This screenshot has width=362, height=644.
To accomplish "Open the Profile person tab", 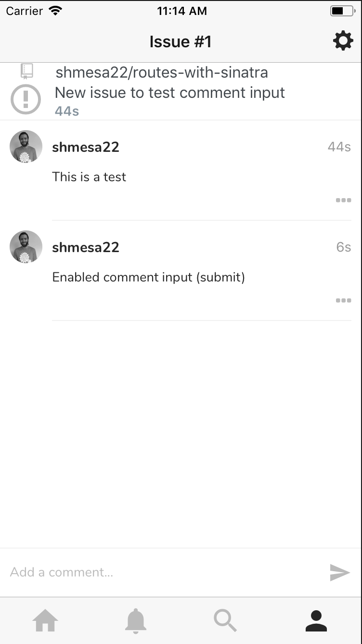I will pos(316,620).
